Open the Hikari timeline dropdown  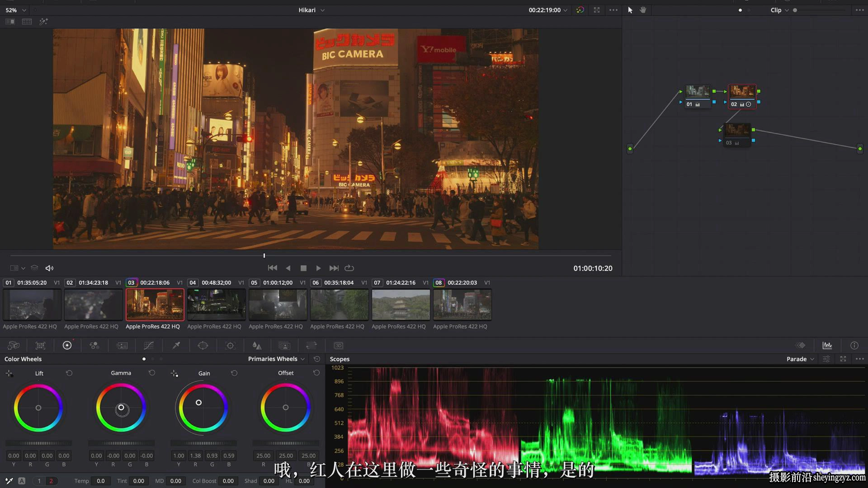311,10
